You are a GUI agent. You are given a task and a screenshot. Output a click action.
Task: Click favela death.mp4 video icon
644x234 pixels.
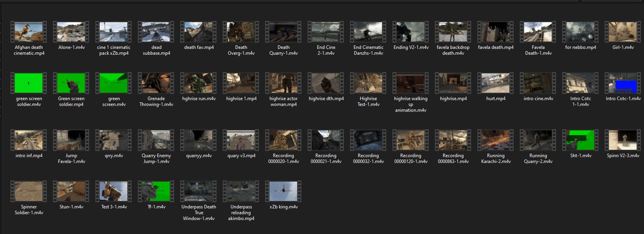pos(496,32)
